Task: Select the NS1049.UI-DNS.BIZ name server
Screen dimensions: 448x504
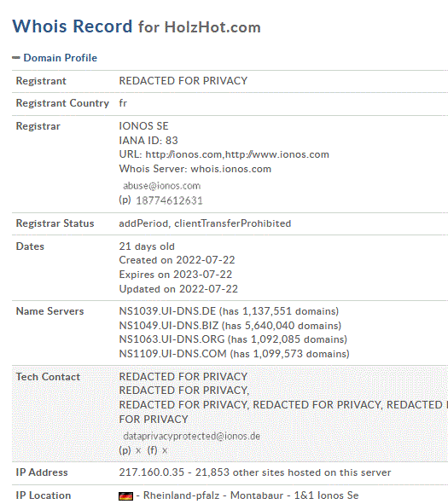Action: point(168,326)
